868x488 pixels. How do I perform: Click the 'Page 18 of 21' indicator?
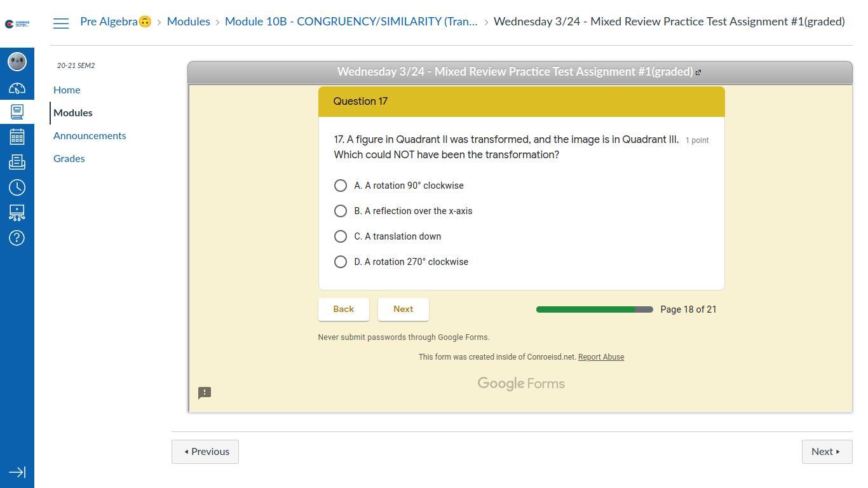688,309
